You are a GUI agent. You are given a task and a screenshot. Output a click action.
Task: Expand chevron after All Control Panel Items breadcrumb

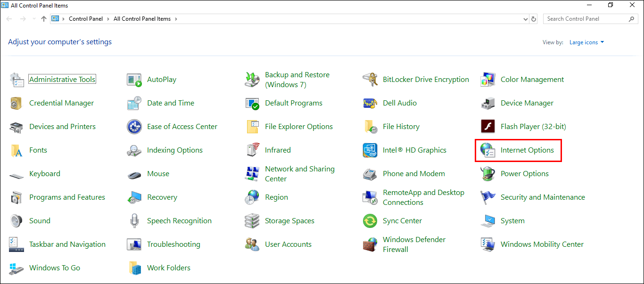click(176, 19)
